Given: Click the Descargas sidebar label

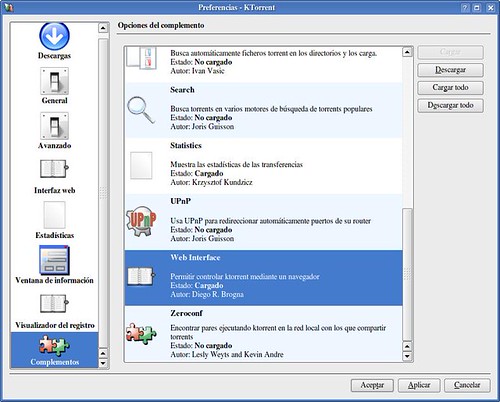Looking at the screenshot, I should 54,56.
